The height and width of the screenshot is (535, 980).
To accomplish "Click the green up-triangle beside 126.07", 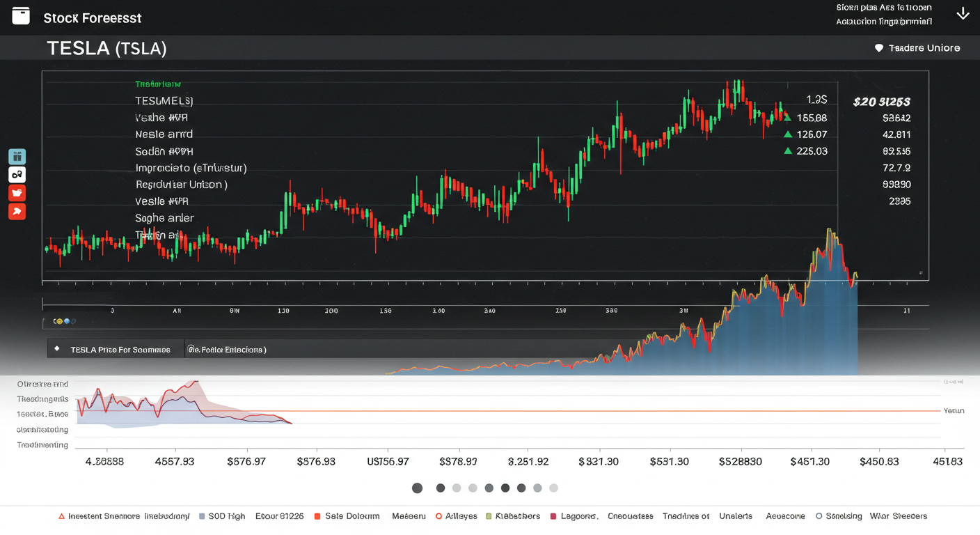I will pos(787,134).
